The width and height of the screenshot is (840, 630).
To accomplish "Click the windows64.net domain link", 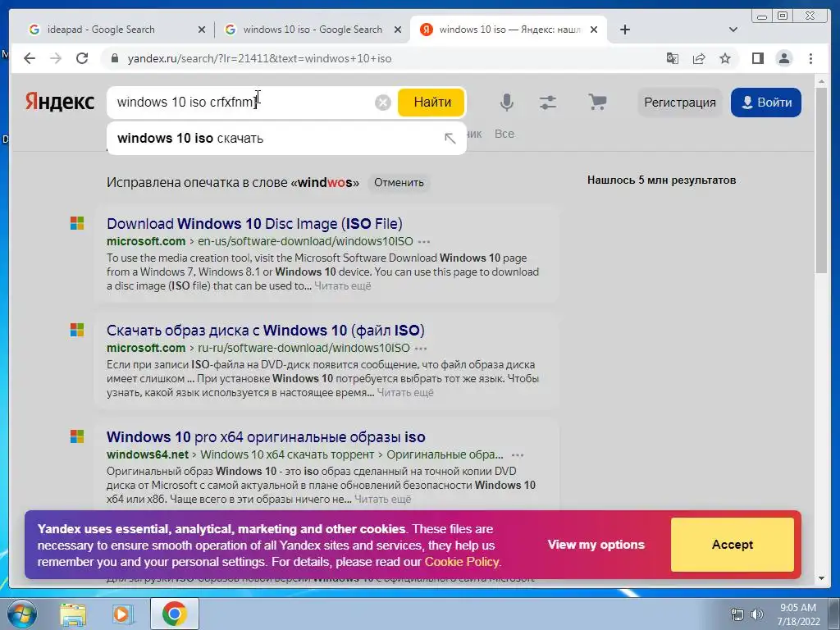I will [x=148, y=454].
